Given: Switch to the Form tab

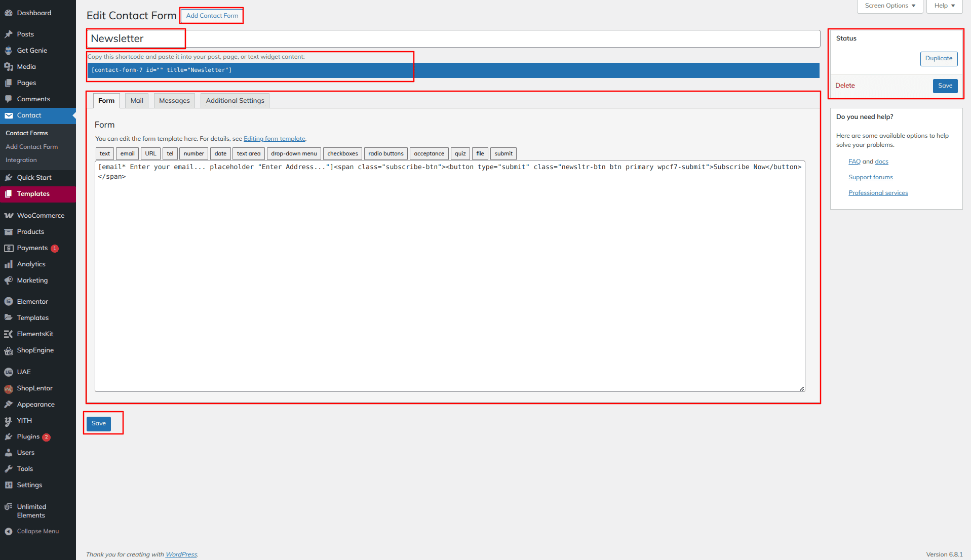Looking at the screenshot, I should [x=106, y=101].
